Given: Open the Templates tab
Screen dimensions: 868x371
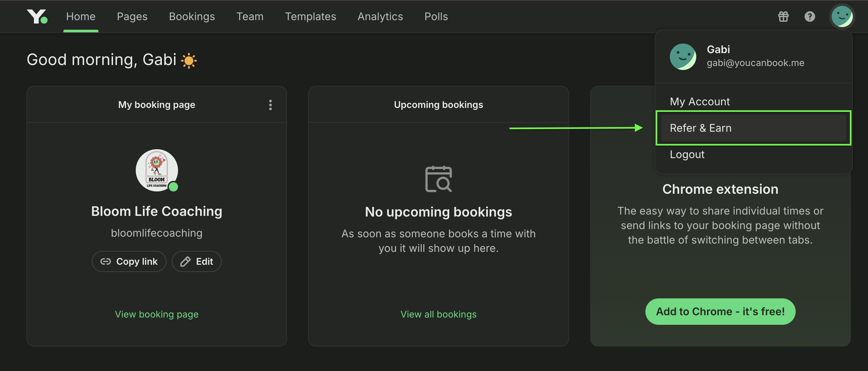Looking at the screenshot, I should [x=310, y=16].
